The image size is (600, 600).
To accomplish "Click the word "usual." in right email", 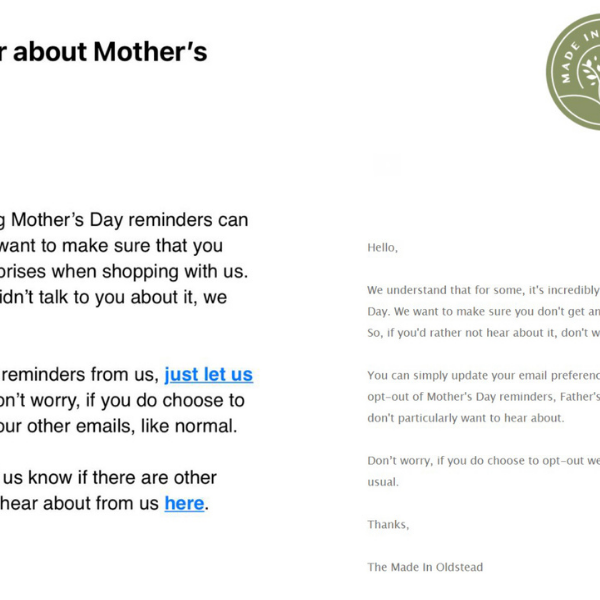I will click(x=383, y=482).
